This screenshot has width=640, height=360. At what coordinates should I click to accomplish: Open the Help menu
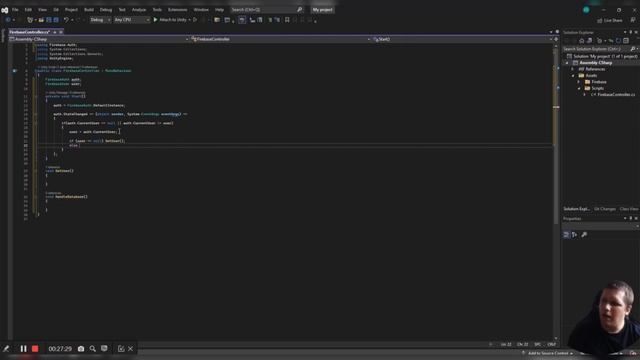click(220, 9)
